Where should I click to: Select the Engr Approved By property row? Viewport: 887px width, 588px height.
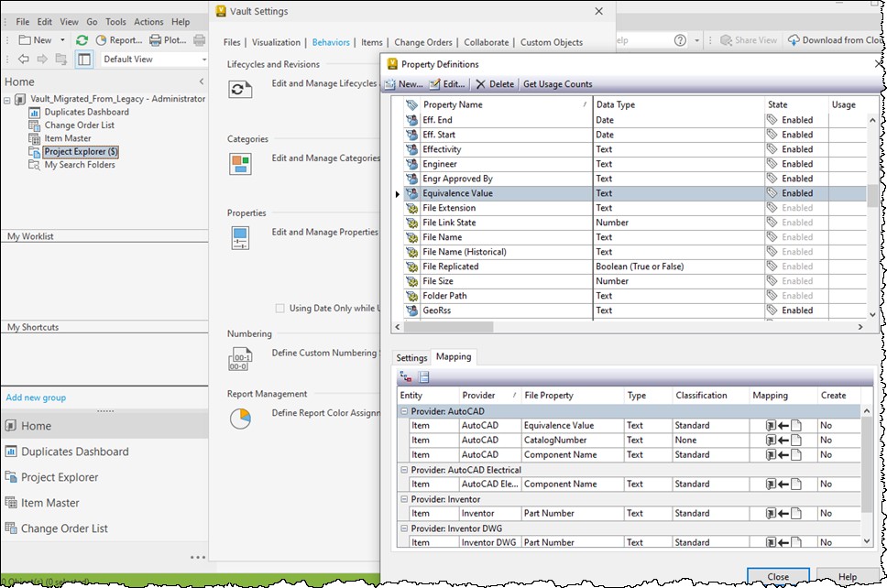click(x=635, y=179)
